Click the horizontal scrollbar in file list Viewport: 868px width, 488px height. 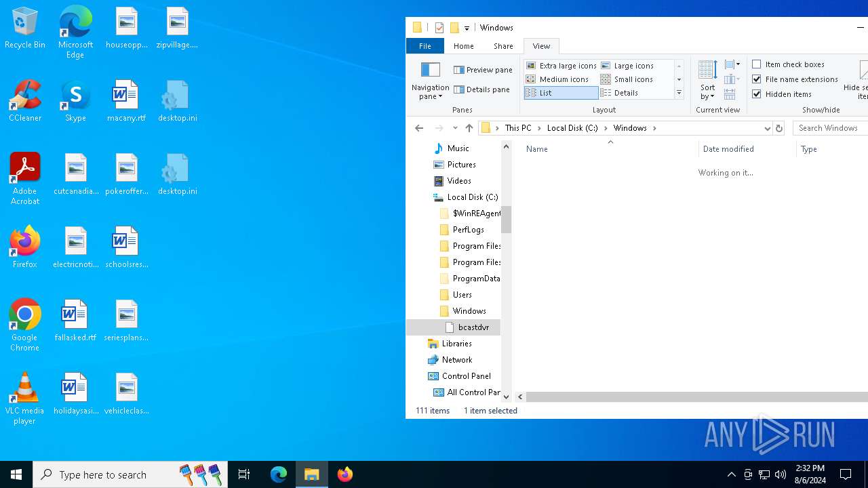[x=697, y=397]
